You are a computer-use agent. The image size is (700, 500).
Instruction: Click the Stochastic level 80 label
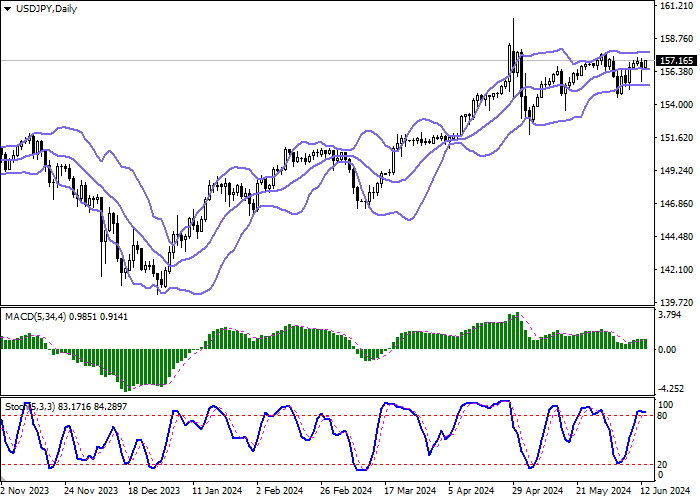663,417
